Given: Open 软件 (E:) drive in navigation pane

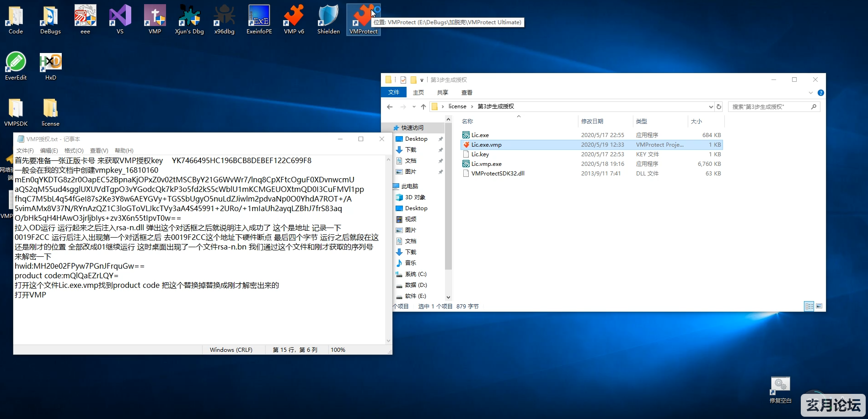Looking at the screenshot, I should pyautogui.click(x=415, y=296).
